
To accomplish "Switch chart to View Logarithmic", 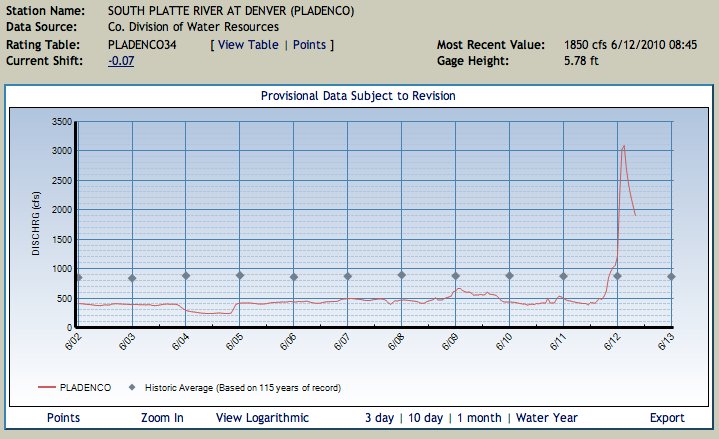I will coord(262,418).
